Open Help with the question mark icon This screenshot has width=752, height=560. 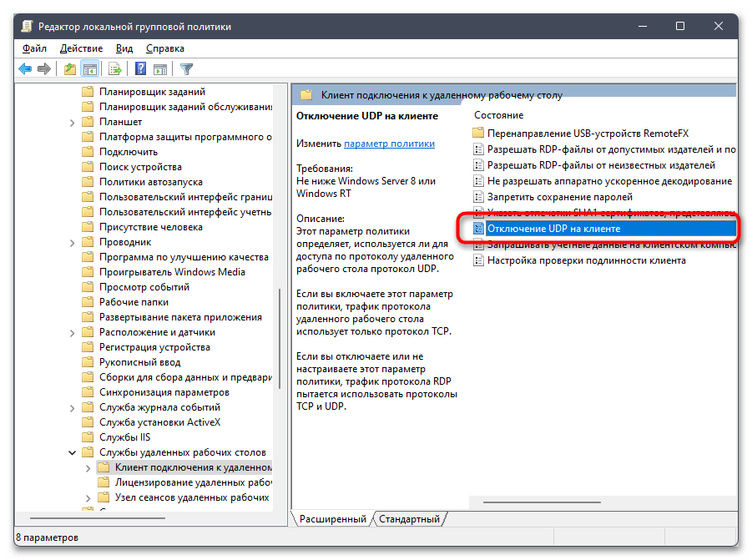pyautogui.click(x=140, y=69)
